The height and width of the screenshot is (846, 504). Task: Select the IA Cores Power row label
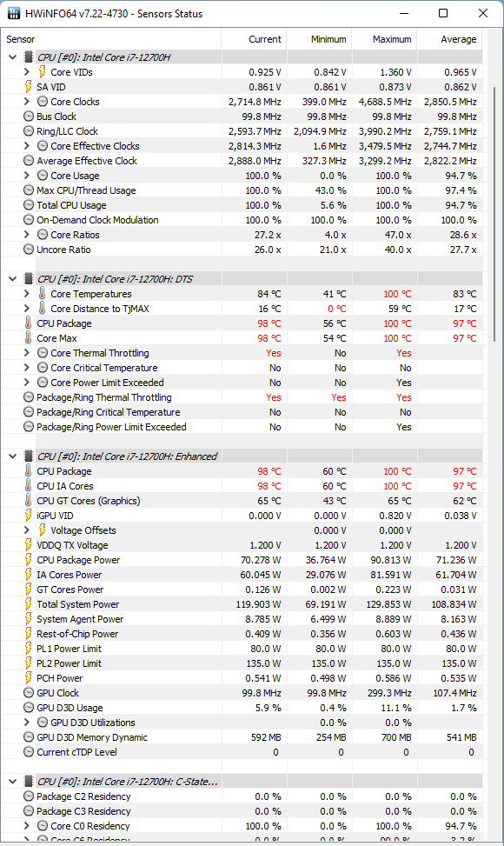click(x=69, y=575)
